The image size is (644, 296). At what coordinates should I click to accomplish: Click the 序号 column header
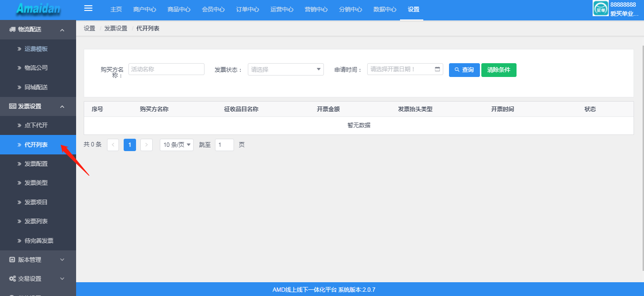tap(98, 109)
